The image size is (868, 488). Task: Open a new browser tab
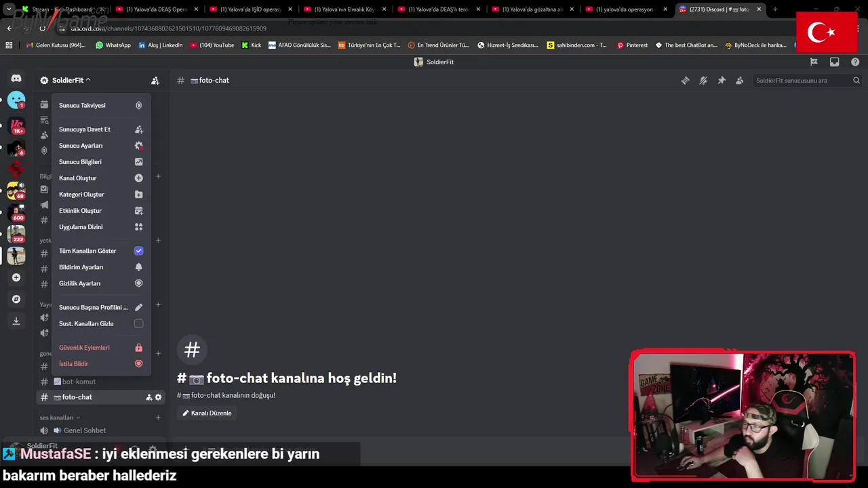pos(775,9)
